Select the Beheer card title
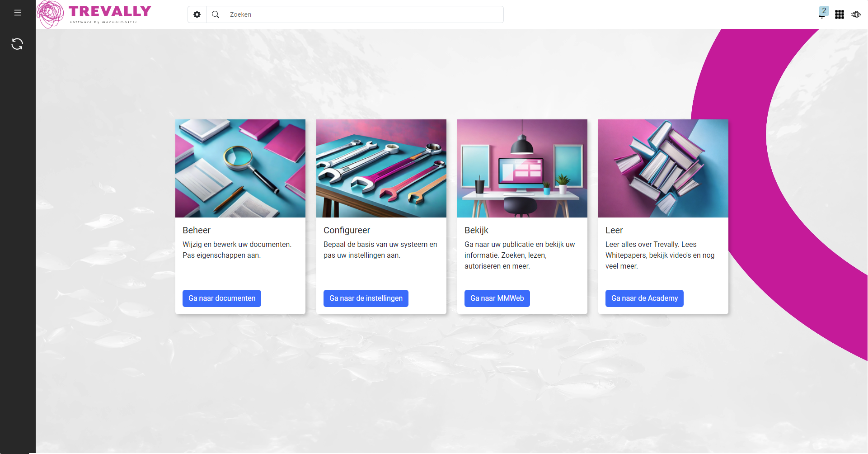Image resolution: width=868 pixels, height=454 pixels. pyautogui.click(x=197, y=230)
